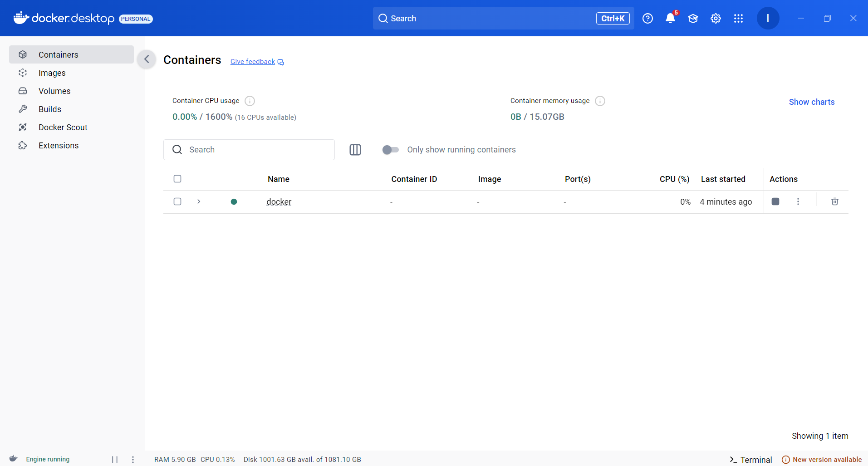Image resolution: width=868 pixels, height=466 pixels.
Task: Click the Terminal prompt icon
Action: pyautogui.click(x=733, y=460)
